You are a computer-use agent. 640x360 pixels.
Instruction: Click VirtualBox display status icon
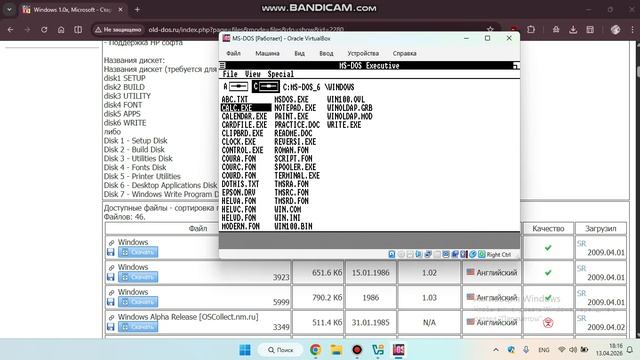click(x=446, y=254)
